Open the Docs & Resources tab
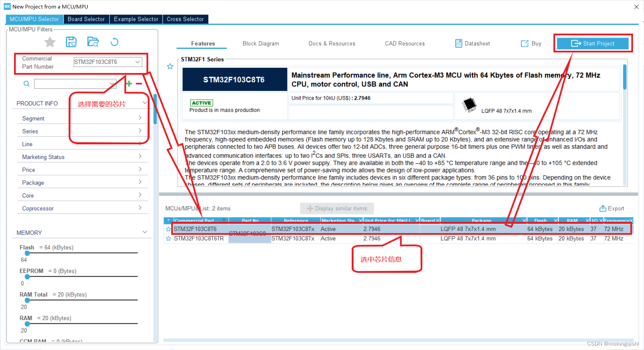The width and height of the screenshot is (644, 350). (x=332, y=44)
